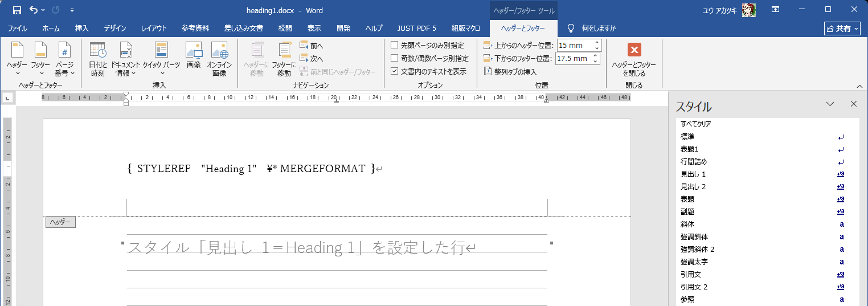Undo the last action in Quick Access toolbar
The width and height of the screenshot is (868, 306).
point(34,10)
